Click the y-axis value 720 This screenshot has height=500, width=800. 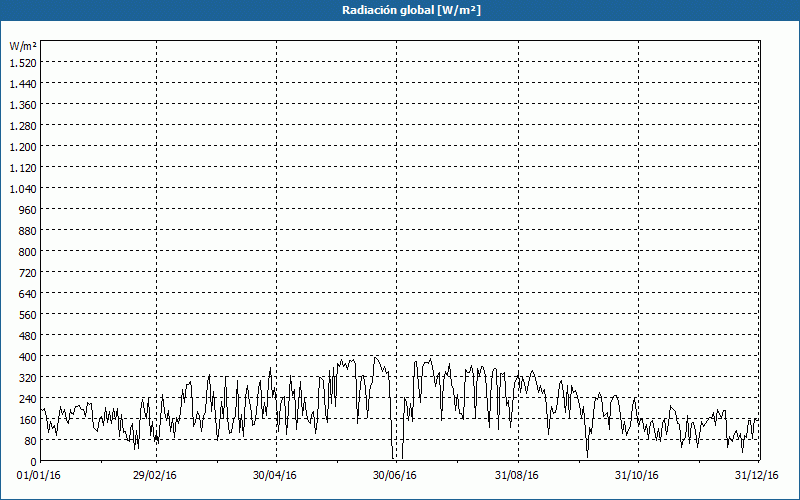coord(28,273)
